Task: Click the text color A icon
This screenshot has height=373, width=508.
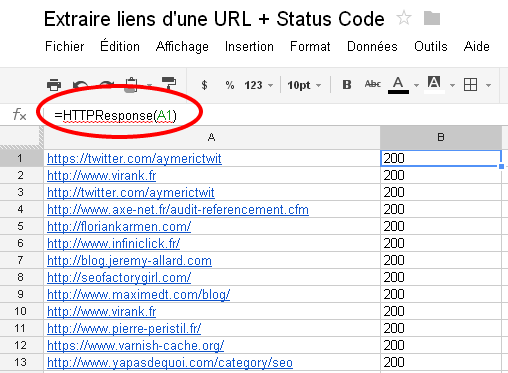Action: (398, 85)
